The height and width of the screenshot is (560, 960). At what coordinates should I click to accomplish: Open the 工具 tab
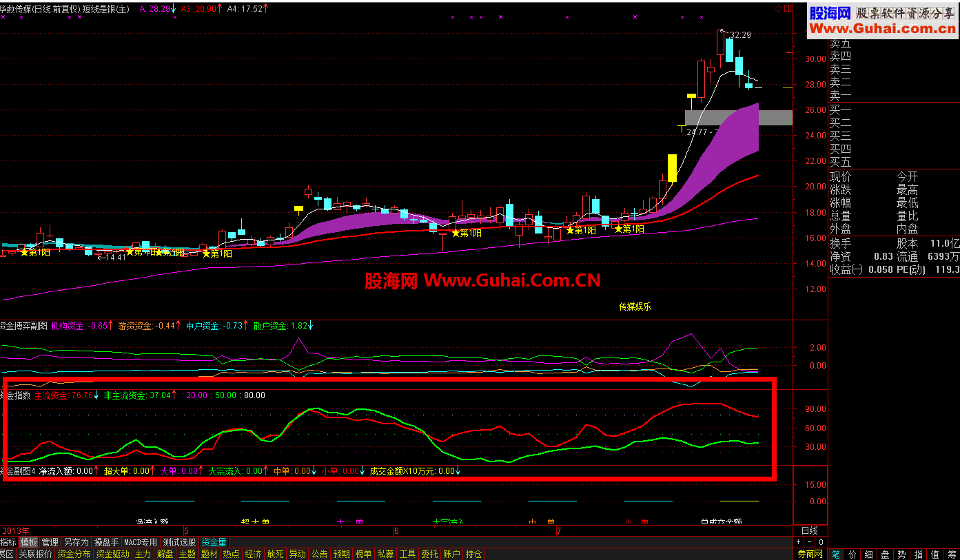tap(407, 554)
